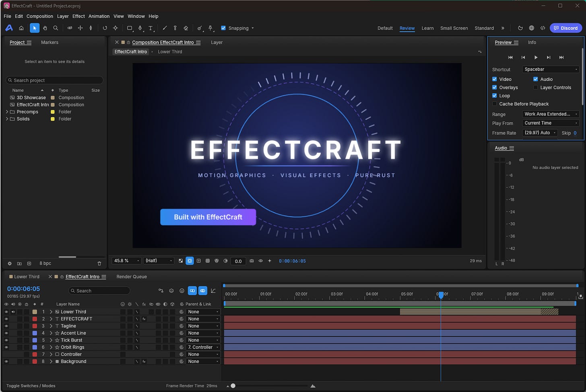Open the Shortcut dropdown showing Spacebar
Viewport: 586px width, 392px height.
[x=551, y=69]
